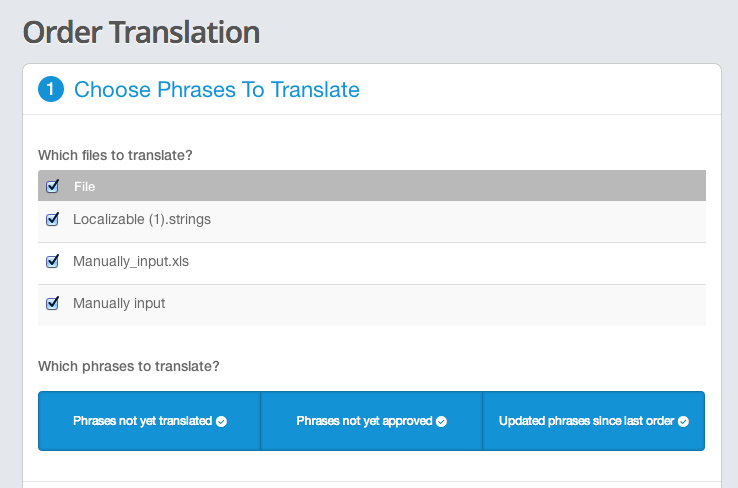Toggle Phrases not yet translated option

click(x=149, y=421)
